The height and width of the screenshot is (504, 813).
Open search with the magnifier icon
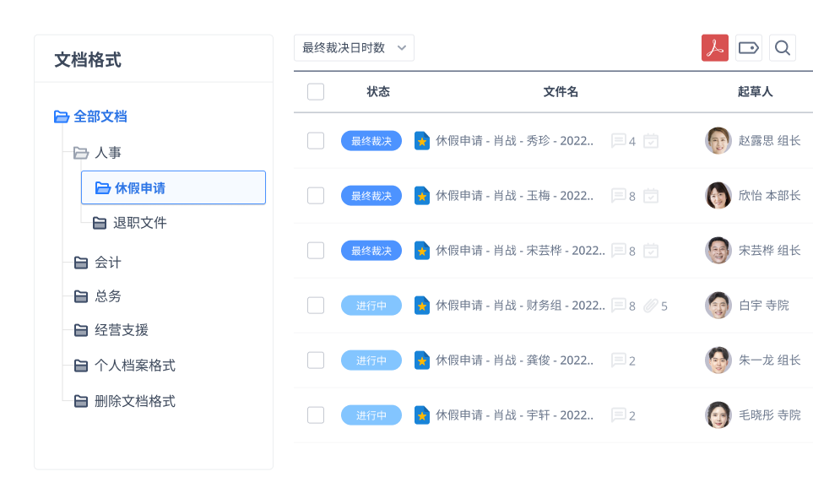[x=783, y=48]
